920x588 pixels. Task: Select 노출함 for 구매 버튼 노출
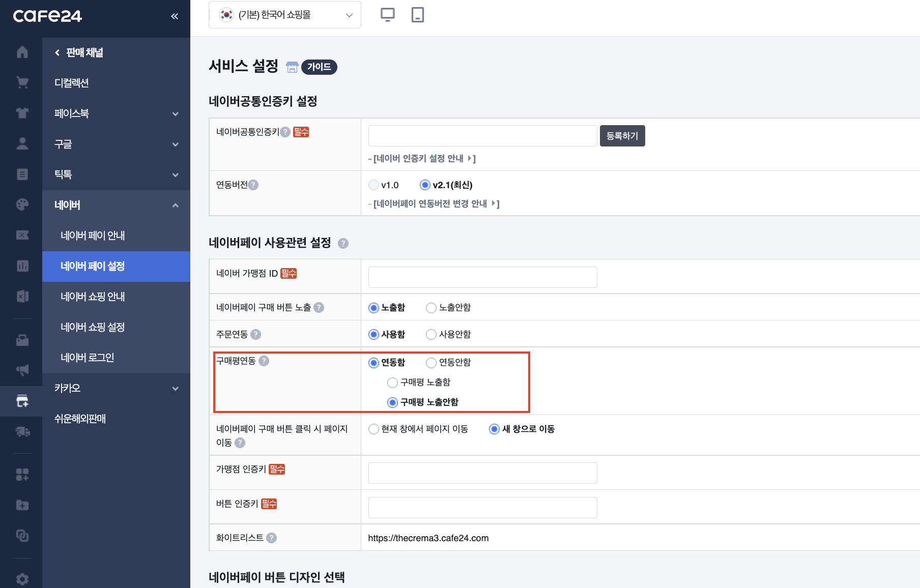click(374, 308)
